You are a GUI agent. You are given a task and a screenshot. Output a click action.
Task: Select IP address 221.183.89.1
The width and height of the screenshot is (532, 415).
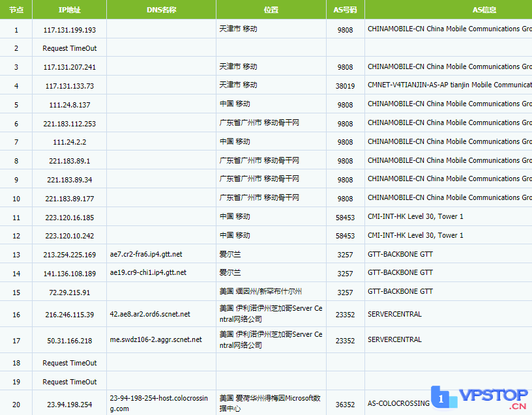(70, 161)
